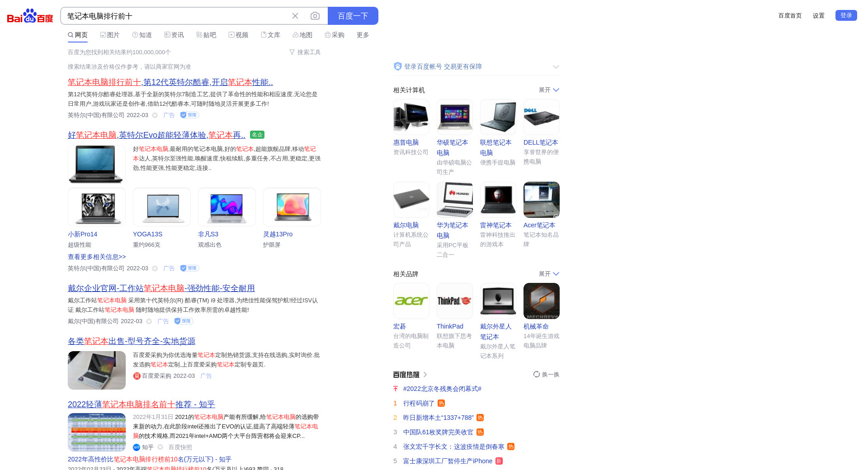Click the 新 tag next to 富士康 headline
The image size is (868, 470).
[499, 461]
